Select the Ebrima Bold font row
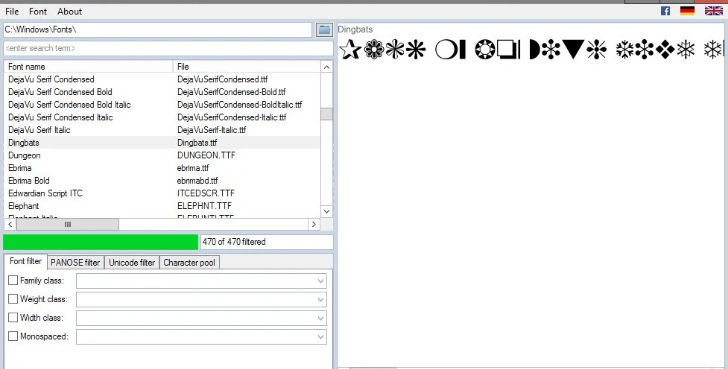Viewport: 728px width, 369px height. point(162,181)
